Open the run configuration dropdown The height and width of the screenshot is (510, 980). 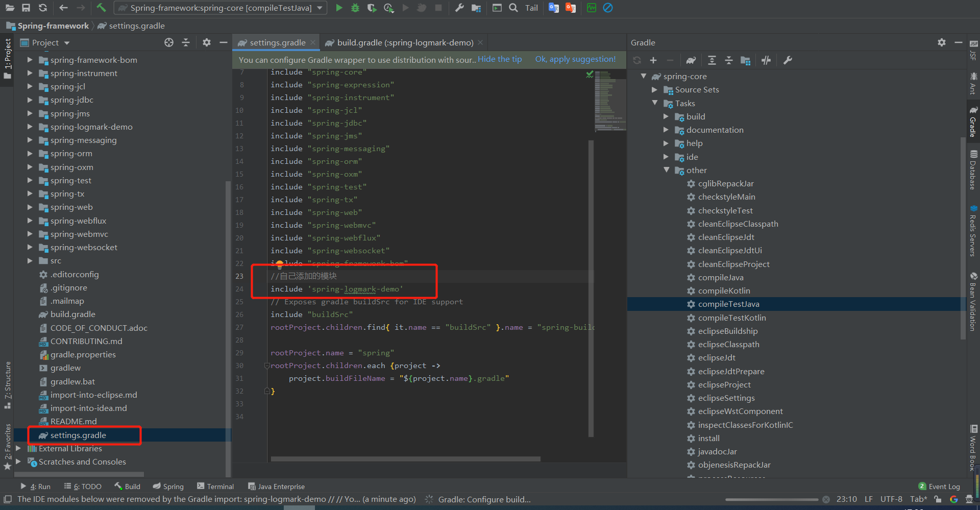point(221,8)
